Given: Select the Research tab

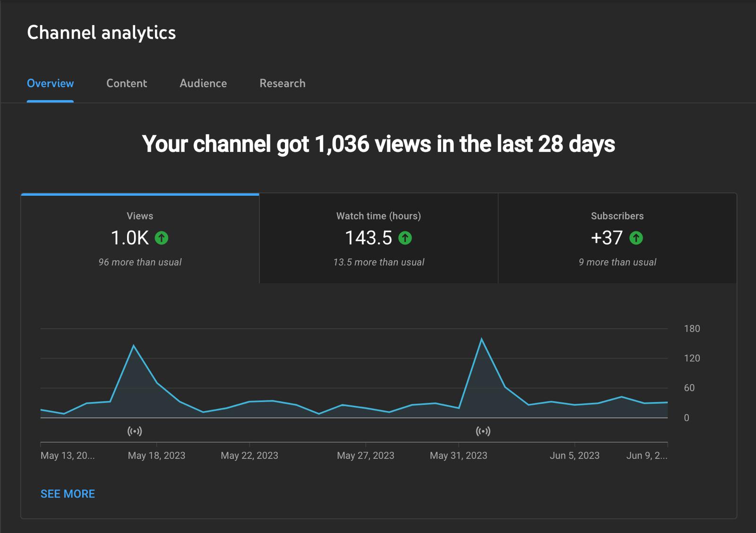Looking at the screenshot, I should coord(282,83).
